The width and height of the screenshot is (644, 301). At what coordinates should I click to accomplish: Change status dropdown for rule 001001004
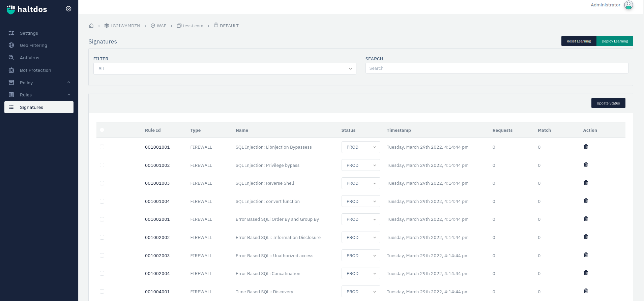point(361,201)
